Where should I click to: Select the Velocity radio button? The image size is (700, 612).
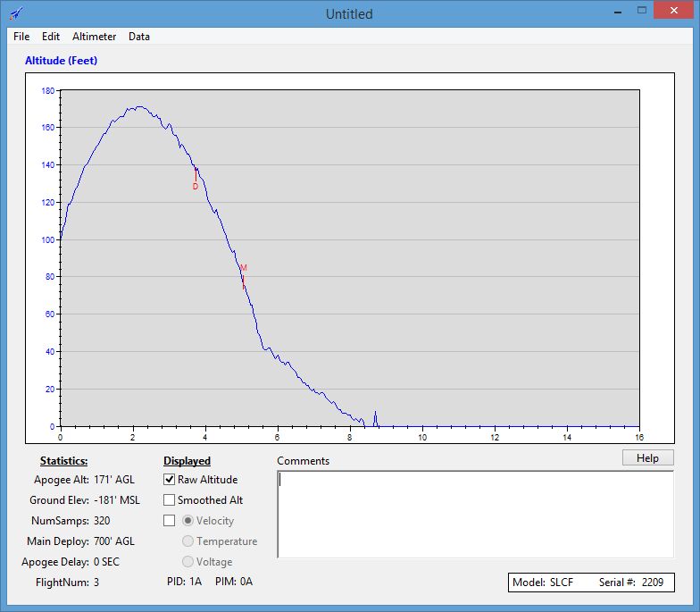pos(187,521)
